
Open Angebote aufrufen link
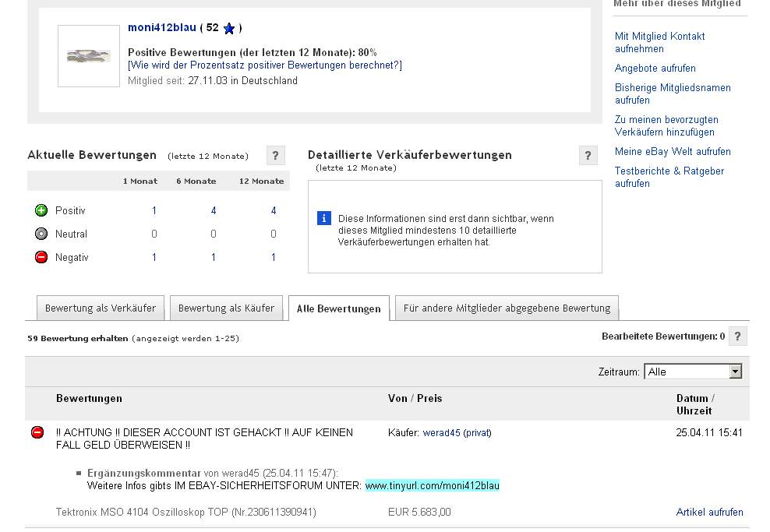pos(655,69)
